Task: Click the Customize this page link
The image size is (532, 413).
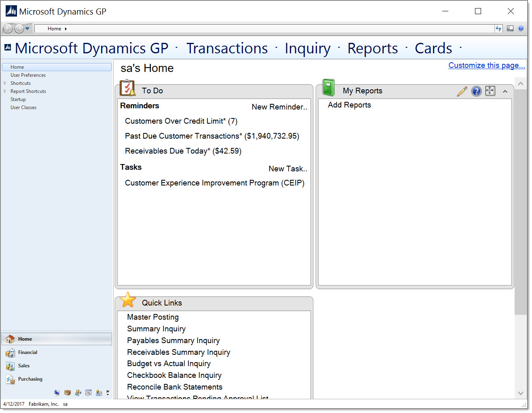Action: [x=487, y=65]
